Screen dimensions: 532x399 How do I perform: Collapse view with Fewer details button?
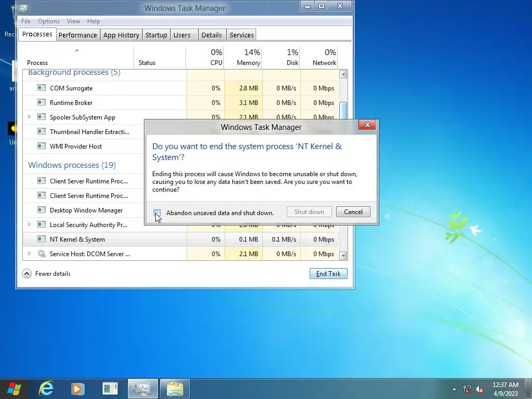(46, 273)
